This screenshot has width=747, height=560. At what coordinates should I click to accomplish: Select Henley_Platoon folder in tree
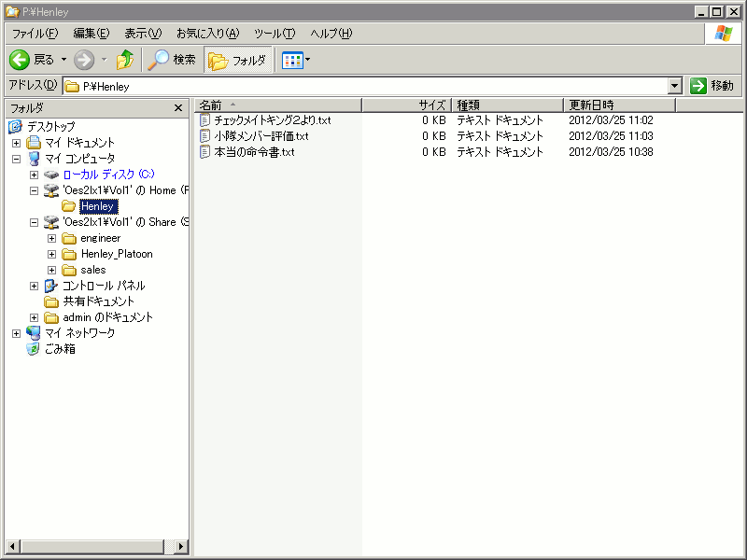(x=117, y=254)
